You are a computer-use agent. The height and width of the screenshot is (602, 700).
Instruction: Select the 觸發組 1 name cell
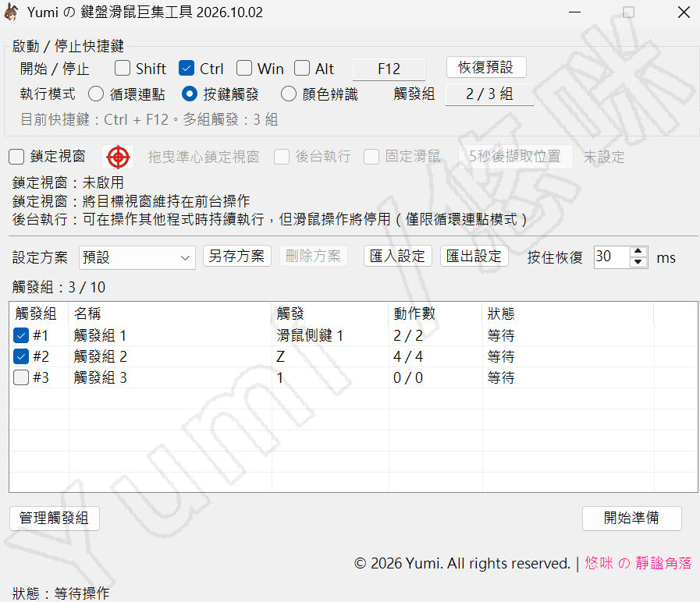[x=170, y=335]
